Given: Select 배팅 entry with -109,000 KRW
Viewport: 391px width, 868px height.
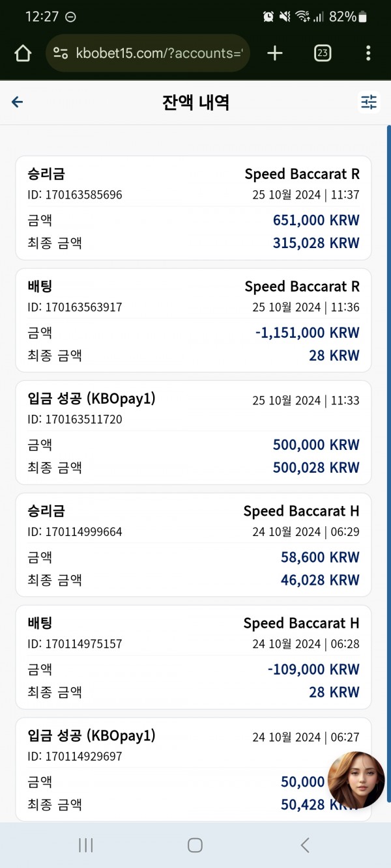Looking at the screenshot, I should click(x=194, y=657).
